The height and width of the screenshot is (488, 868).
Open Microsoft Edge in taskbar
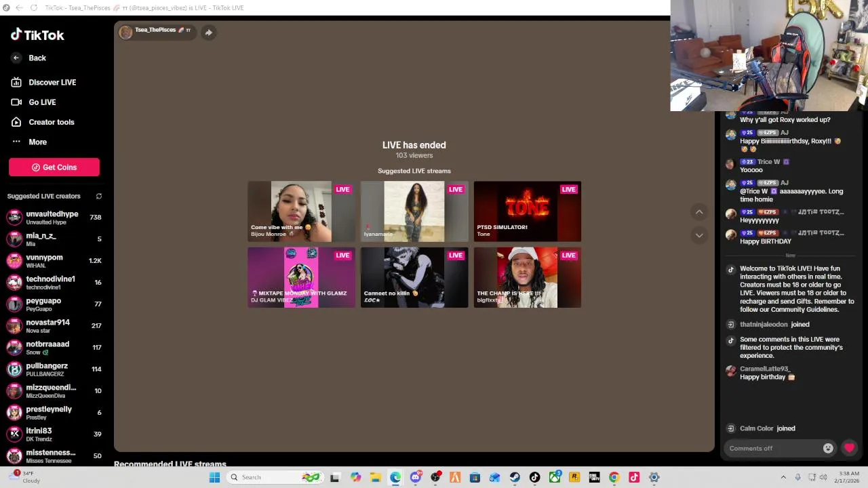click(x=395, y=477)
